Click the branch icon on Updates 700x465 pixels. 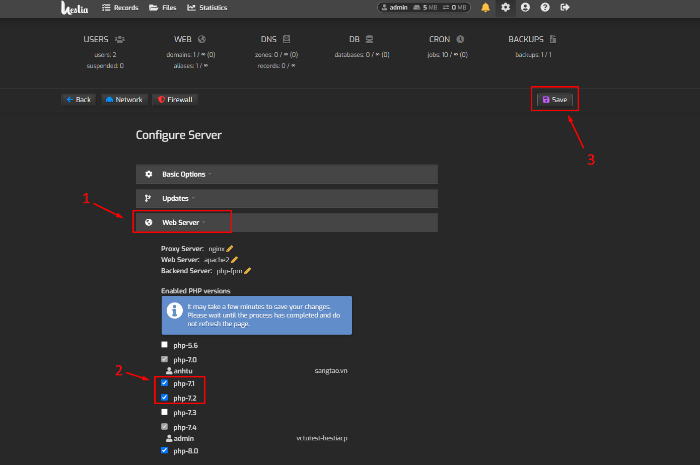tap(148, 198)
